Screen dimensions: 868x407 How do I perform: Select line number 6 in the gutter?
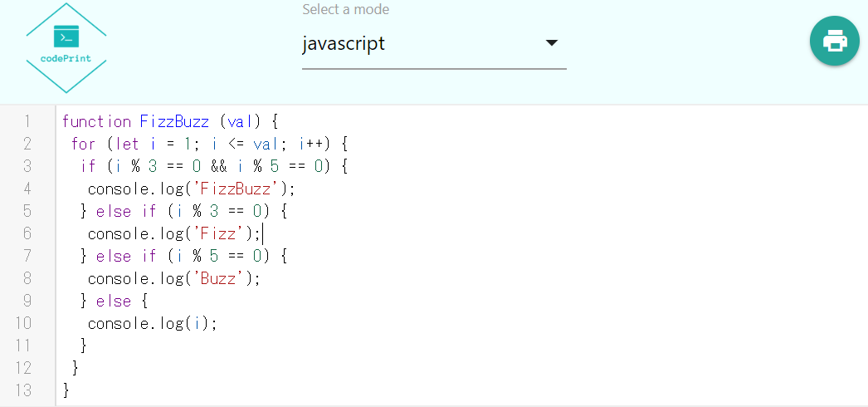point(27,233)
